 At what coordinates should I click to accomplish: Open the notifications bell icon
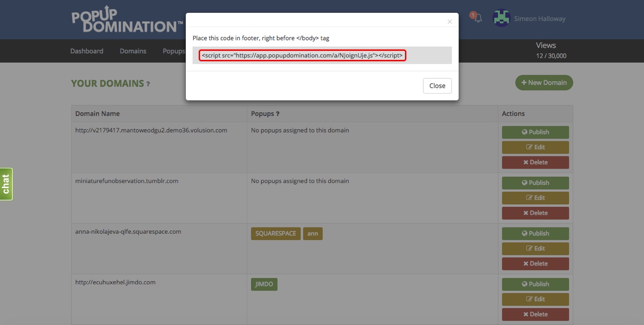[478, 19]
